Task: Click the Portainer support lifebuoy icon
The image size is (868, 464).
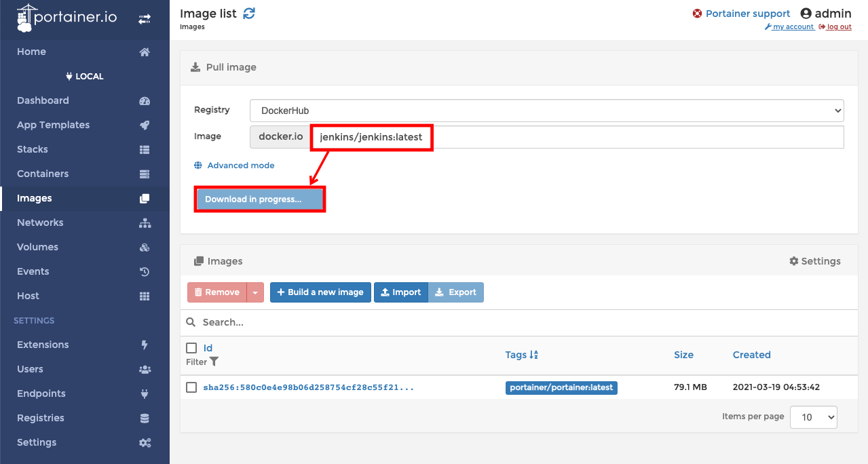Action: [x=697, y=14]
